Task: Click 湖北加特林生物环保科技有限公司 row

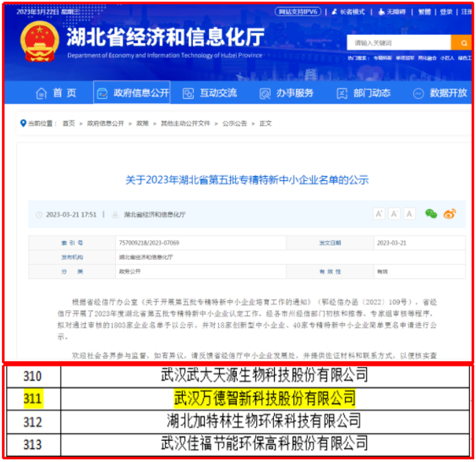Action: [264, 421]
